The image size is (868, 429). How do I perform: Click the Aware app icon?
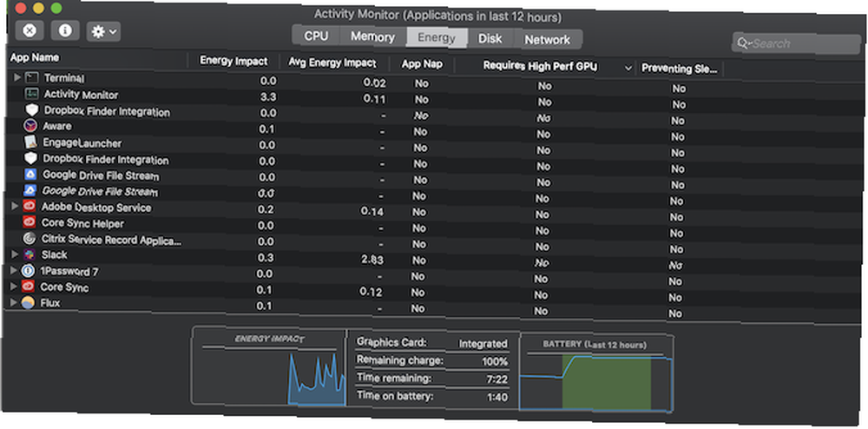coord(30,126)
